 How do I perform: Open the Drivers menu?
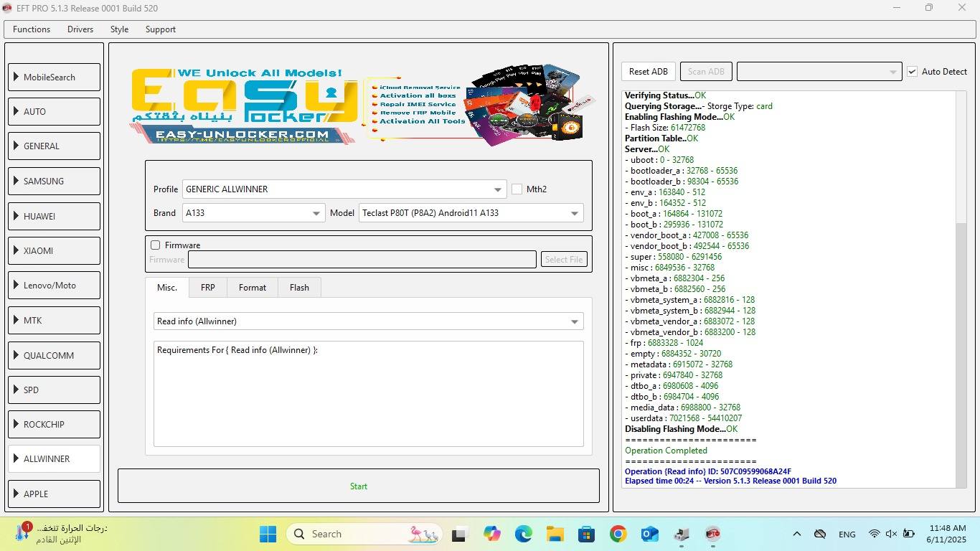pos(80,29)
